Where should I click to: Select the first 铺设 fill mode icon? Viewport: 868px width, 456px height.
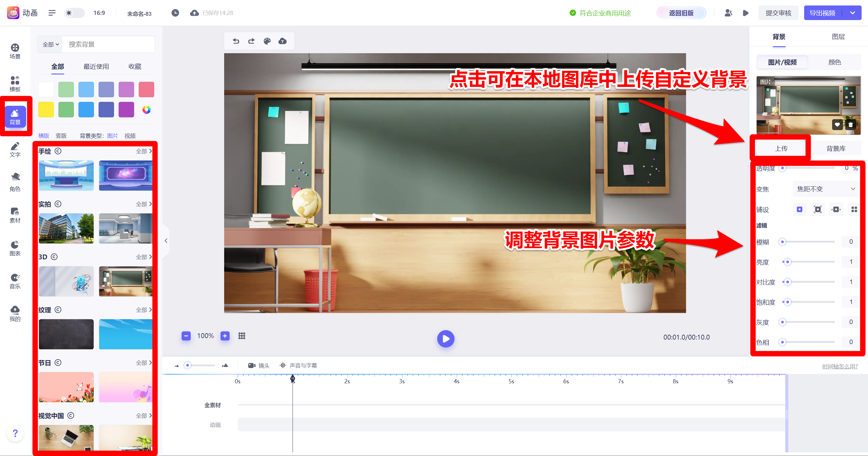click(x=799, y=209)
